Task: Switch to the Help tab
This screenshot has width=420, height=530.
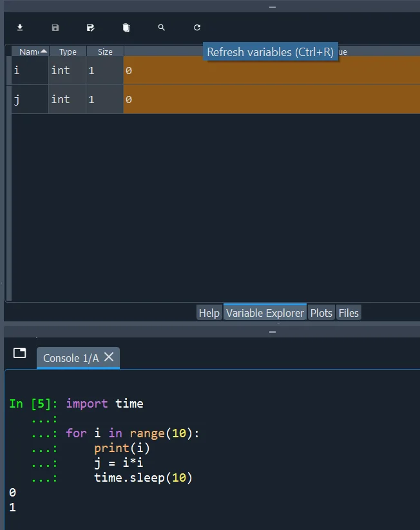Action: tap(209, 313)
